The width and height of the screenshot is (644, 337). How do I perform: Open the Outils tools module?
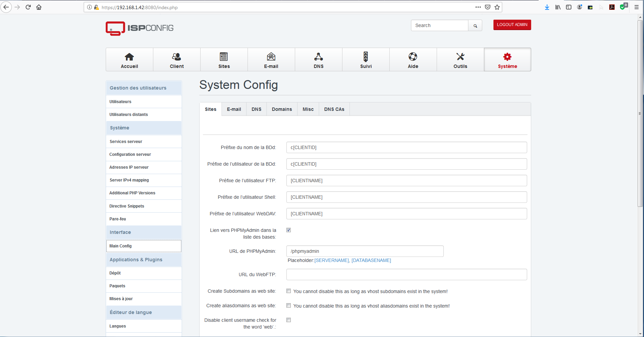point(460,59)
